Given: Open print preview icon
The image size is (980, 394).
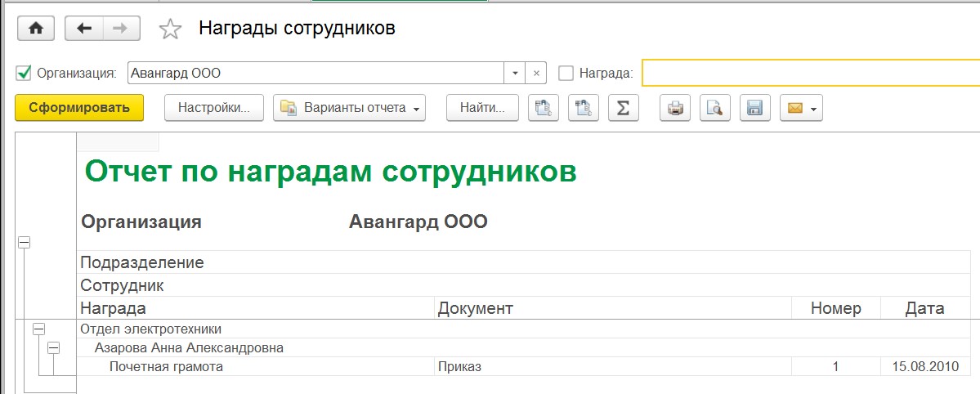Looking at the screenshot, I should pos(714,108).
